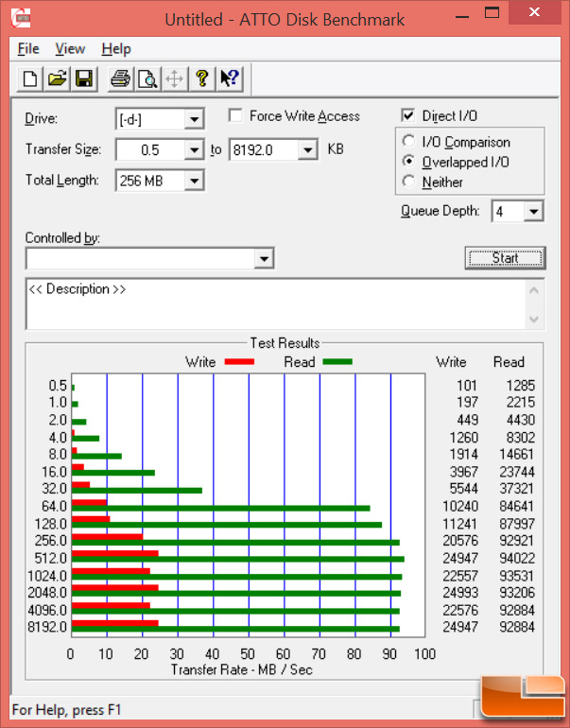Click the move crosshair toolbar icon
Viewport: 570px width, 728px height.
point(175,78)
